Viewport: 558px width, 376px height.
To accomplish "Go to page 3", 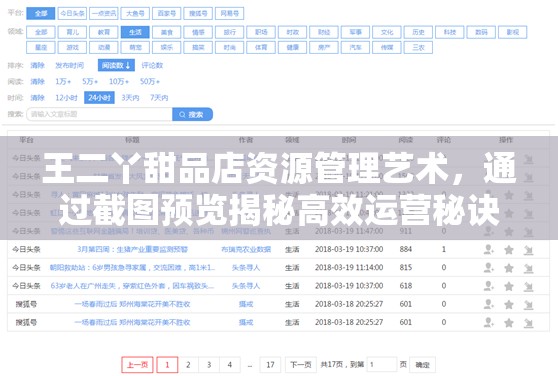I will [209, 365].
